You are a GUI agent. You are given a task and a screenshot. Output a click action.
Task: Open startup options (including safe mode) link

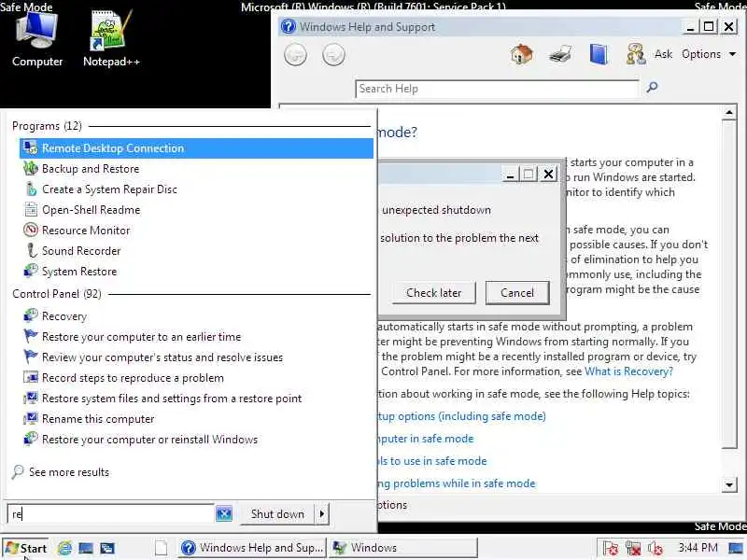tap(461, 416)
